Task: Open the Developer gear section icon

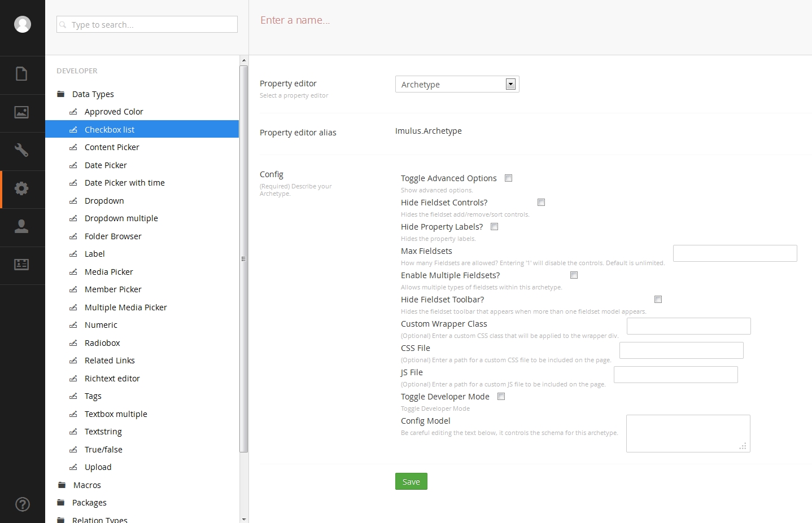Action: point(21,188)
